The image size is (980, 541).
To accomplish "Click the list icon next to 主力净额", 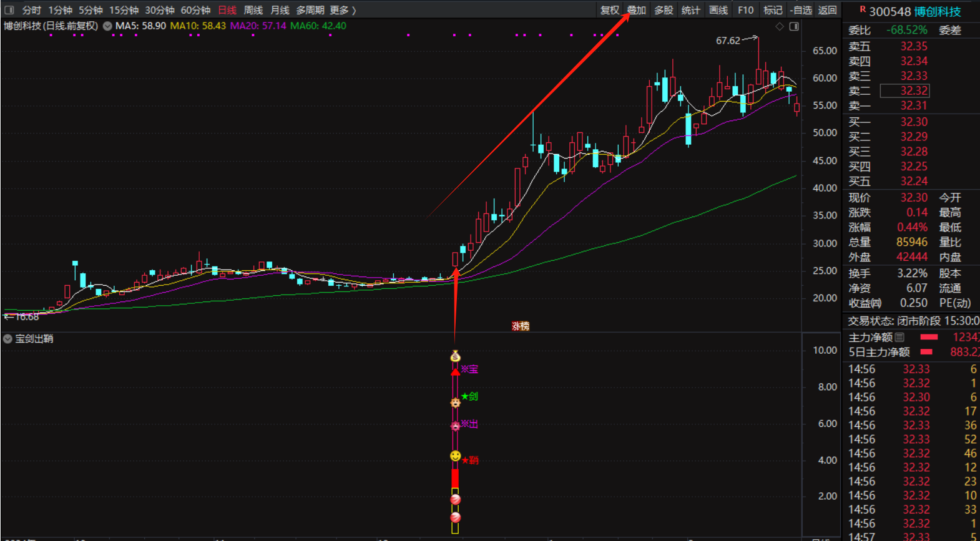I will (x=899, y=337).
